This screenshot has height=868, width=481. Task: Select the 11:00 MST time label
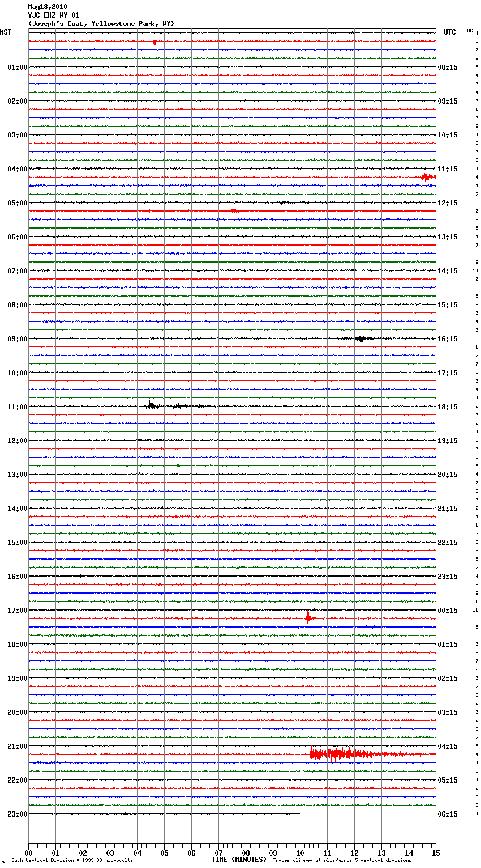(18, 407)
